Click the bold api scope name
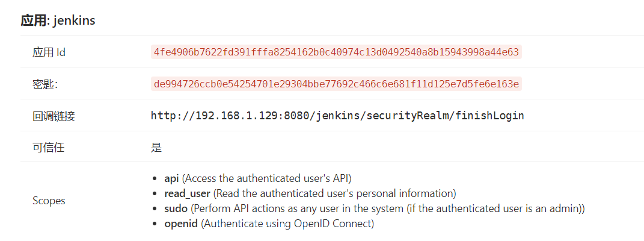This screenshot has width=644, height=241. [172, 179]
